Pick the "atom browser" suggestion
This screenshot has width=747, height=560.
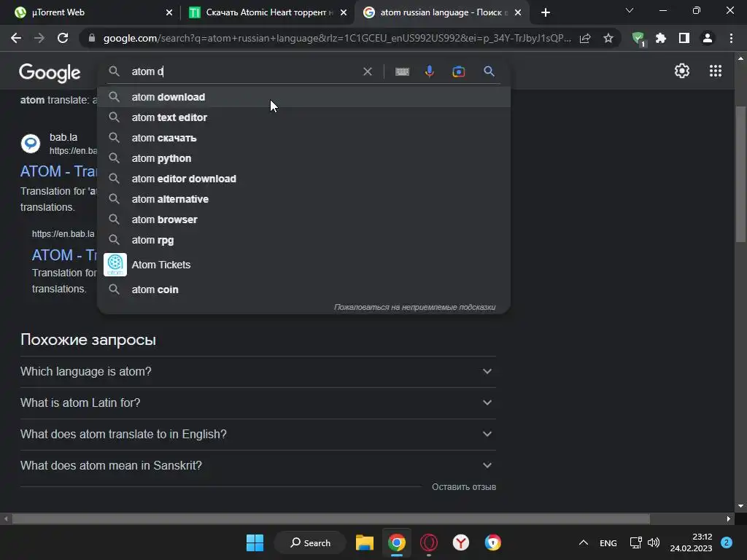(303, 220)
